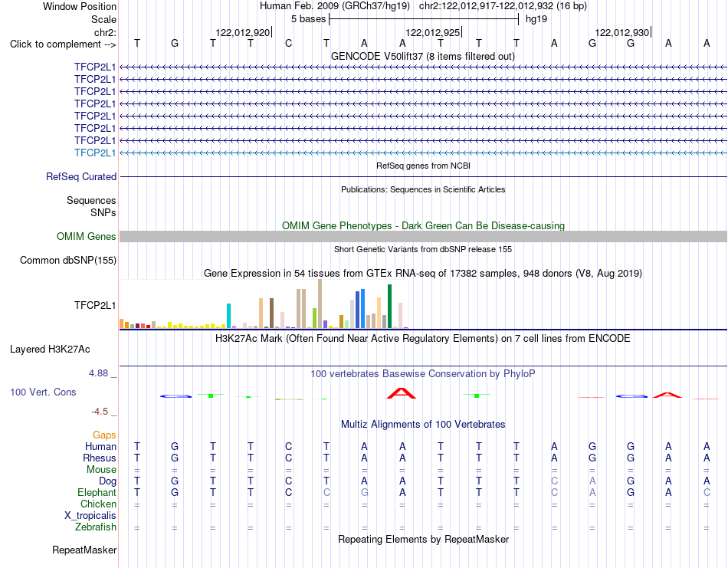Open the OMIM Gene Phenotypes track title
The height and width of the screenshot is (568, 728).
(x=423, y=225)
